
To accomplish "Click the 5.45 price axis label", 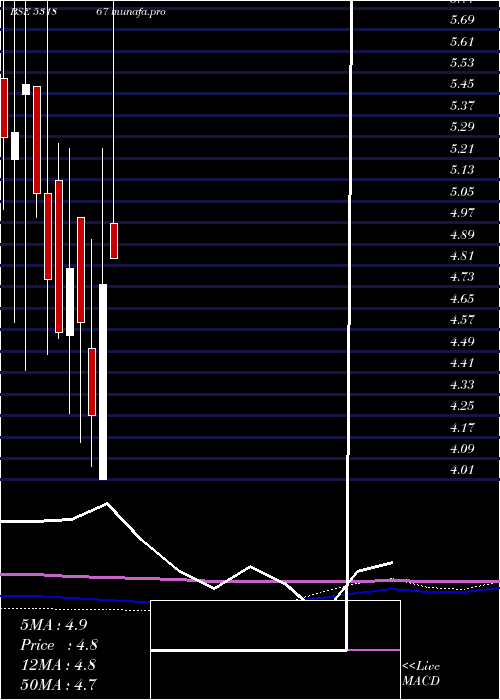I will (462, 84).
